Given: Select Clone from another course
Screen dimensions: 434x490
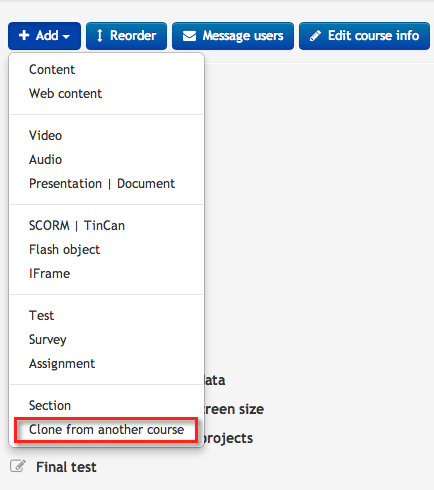Looking at the screenshot, I should (x=106, y=430).
